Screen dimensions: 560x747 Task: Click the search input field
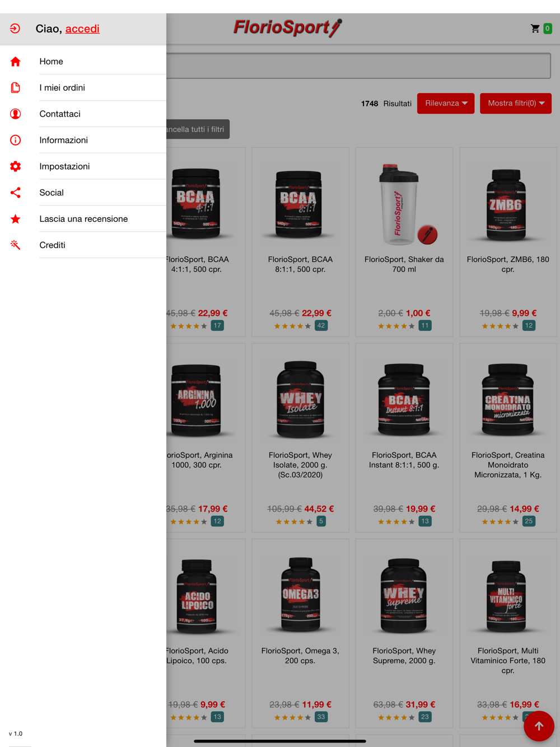coord(358,66)
